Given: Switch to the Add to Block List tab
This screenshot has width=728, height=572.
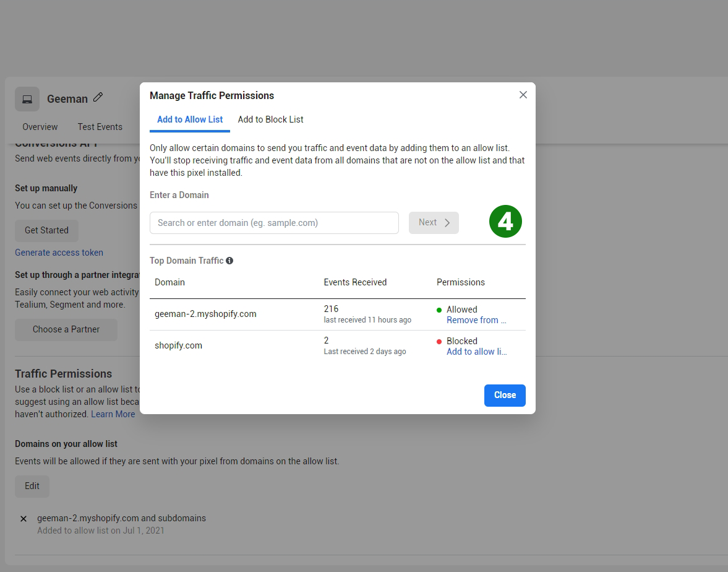Looking at the screenshot, I should pos(270,119).
